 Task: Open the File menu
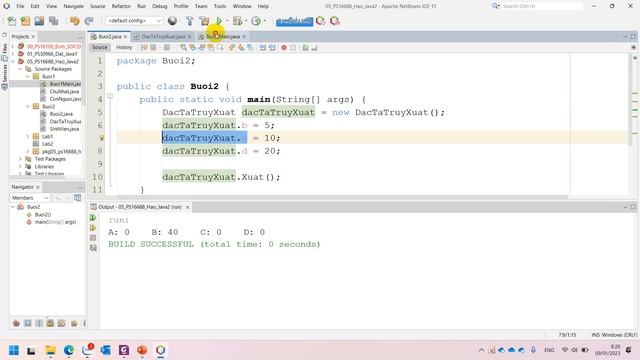20,6
